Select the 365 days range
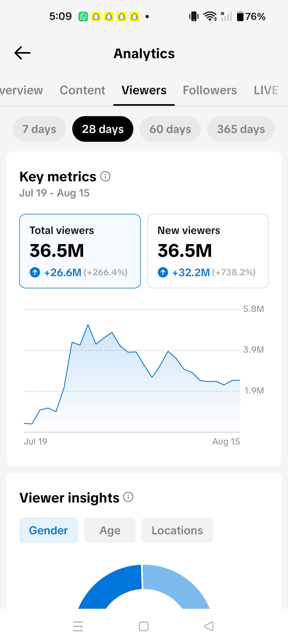The image size is (288, 644). click(x=241, y=129)
